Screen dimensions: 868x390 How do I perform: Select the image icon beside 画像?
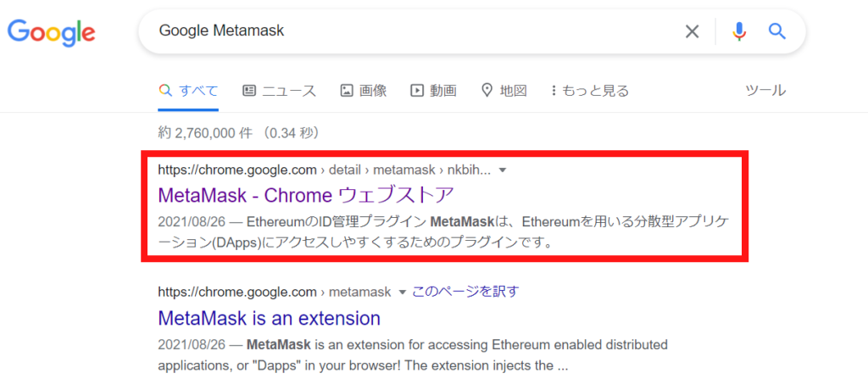[347, 91]
